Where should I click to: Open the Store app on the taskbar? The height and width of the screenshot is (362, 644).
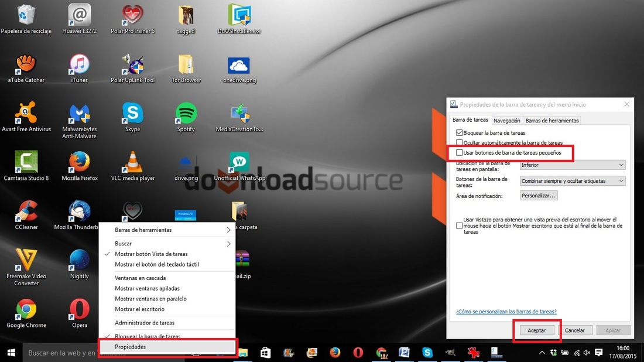(266, 352)
